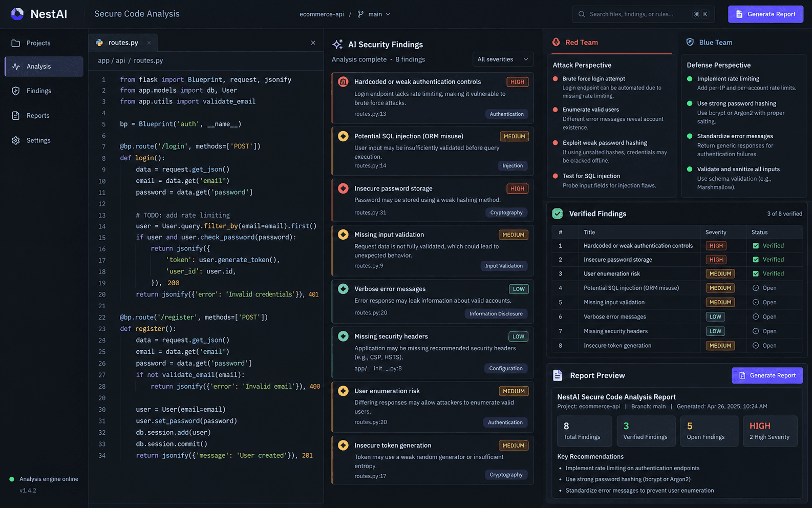
Task: Toggle Verified checkbox for User enumeration risk row
Action: (x=756, y=273)
